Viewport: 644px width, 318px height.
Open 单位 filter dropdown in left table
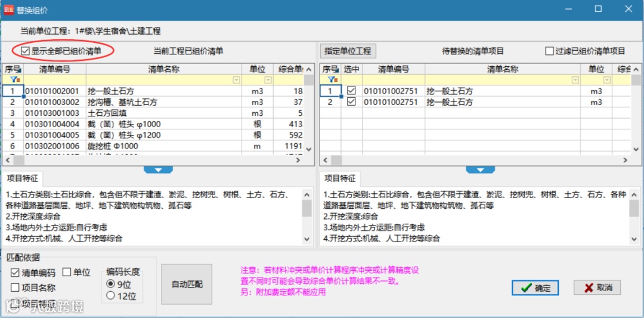pos(268,80)
